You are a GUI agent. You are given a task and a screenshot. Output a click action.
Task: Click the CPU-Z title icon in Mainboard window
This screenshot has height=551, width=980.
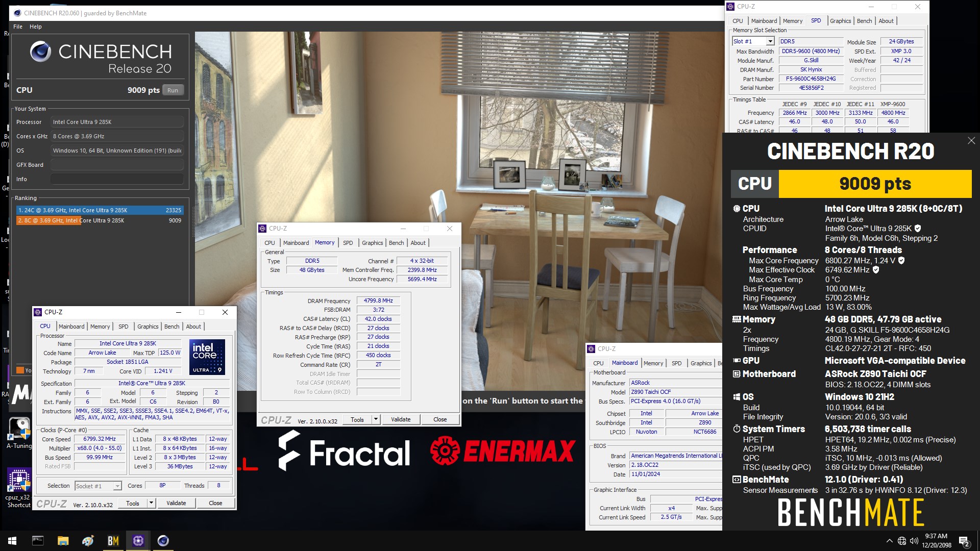pyautogui.click(x=591, y=349)
